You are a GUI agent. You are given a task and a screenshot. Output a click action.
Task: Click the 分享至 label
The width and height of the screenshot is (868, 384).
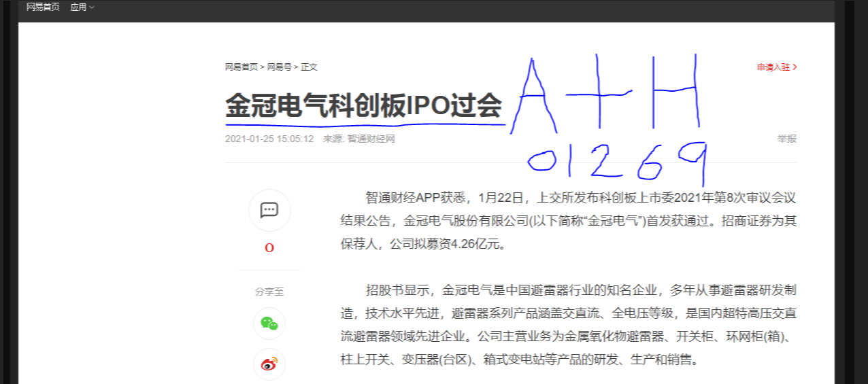coord(269,292)
